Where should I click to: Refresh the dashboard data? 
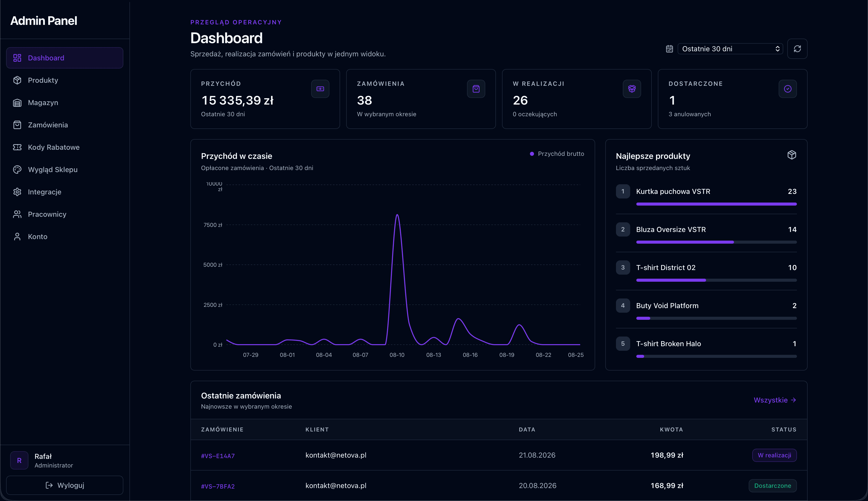pos(797,49)
